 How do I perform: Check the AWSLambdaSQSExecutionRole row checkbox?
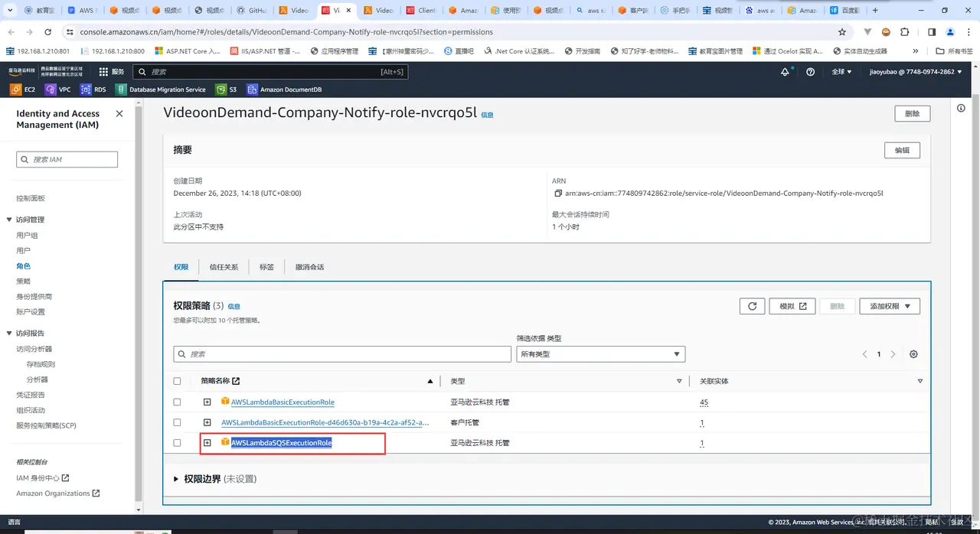pyautogui.click(x=178, y=443)
